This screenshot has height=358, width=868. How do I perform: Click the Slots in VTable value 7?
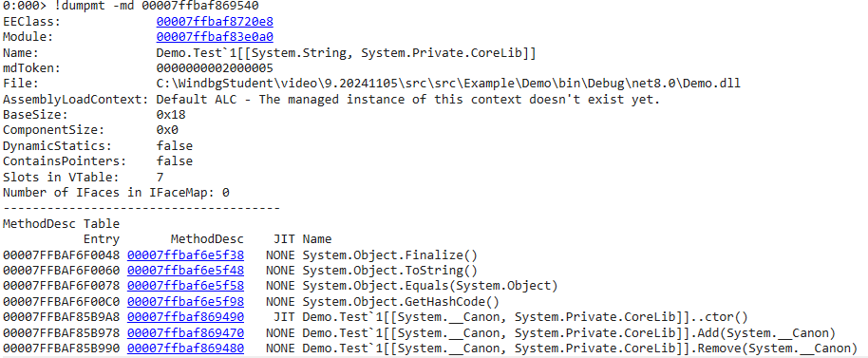160,177
